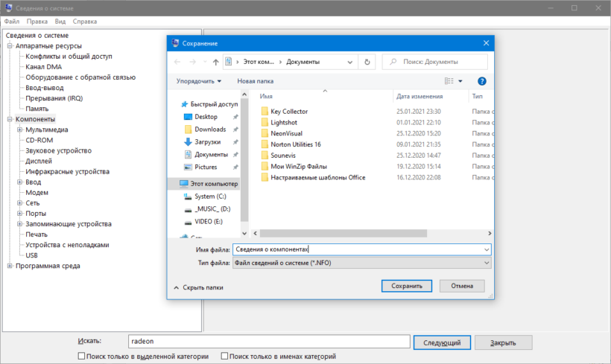Collapse folders with 'Скрыть папки'
Screen dimensions: 611x364
pos(198,287)
